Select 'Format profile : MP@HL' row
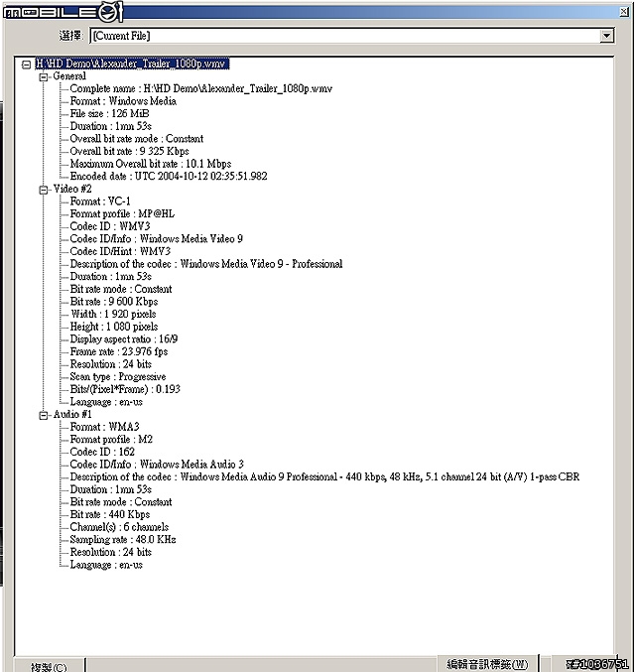This screenshot has height=672, width=635. point(122,213)
